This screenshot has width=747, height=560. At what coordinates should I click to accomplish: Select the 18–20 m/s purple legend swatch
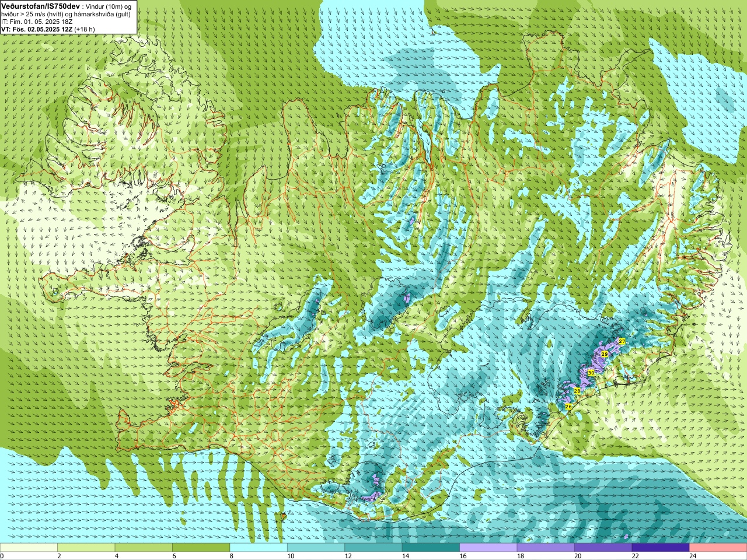tap(546, 548)
